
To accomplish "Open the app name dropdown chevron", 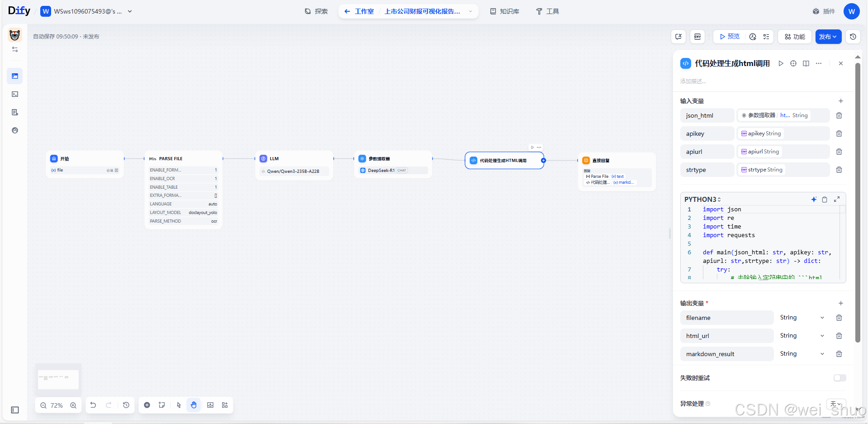I will point(470,11).
